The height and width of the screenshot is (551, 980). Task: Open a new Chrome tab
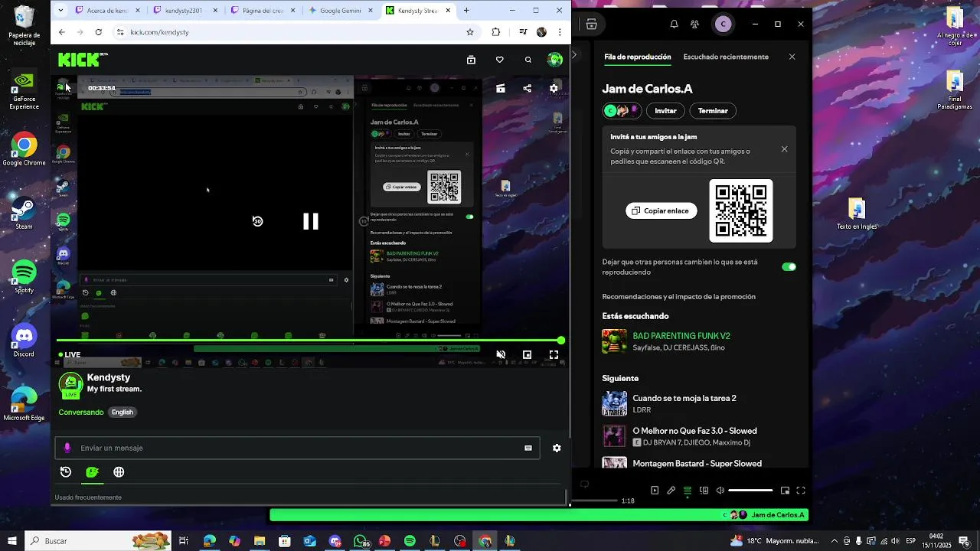point(466,11)
